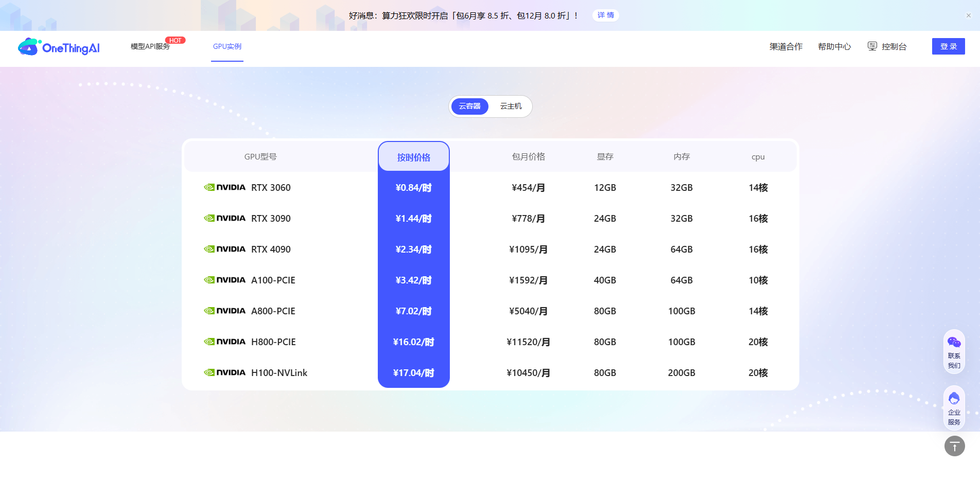The image size is (980, 482).
Task: Close the promotional banner
Action: click(969, 15)
